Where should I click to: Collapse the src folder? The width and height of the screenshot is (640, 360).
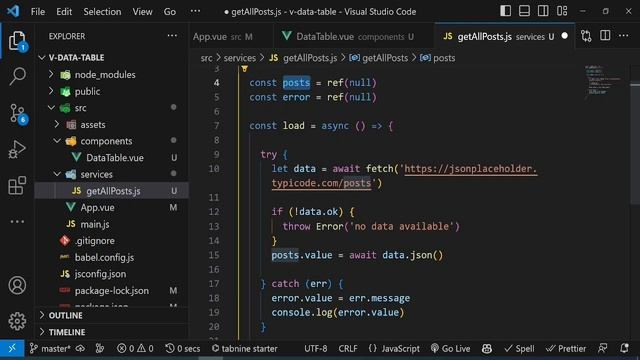[51, 108]
